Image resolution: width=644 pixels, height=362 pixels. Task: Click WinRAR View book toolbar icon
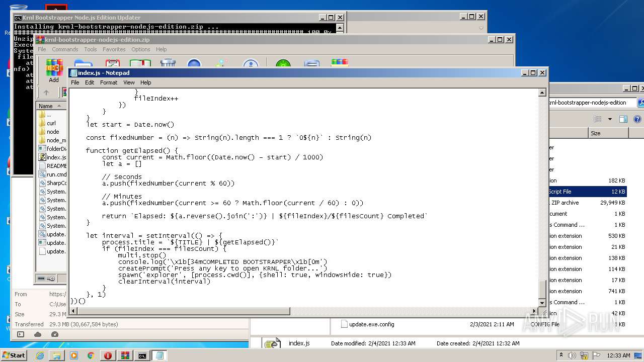tap(140, 63)
